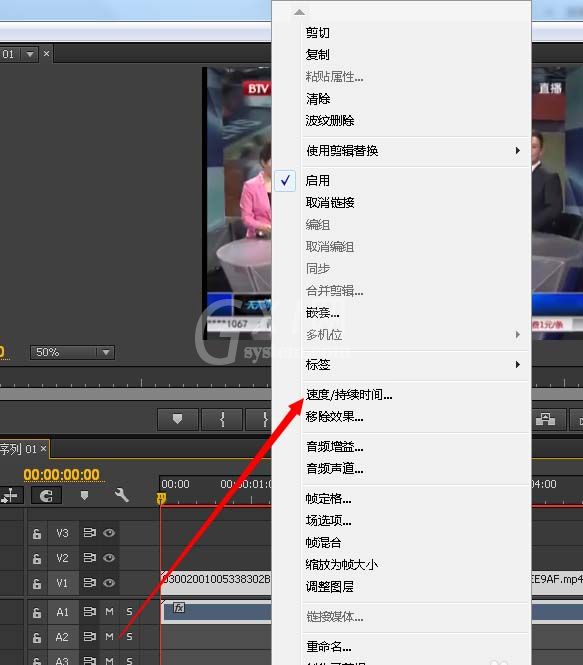This screenshot has height=665, width=583.
Task: Choose 移除效果... menu entry
Action: (335, 417)
